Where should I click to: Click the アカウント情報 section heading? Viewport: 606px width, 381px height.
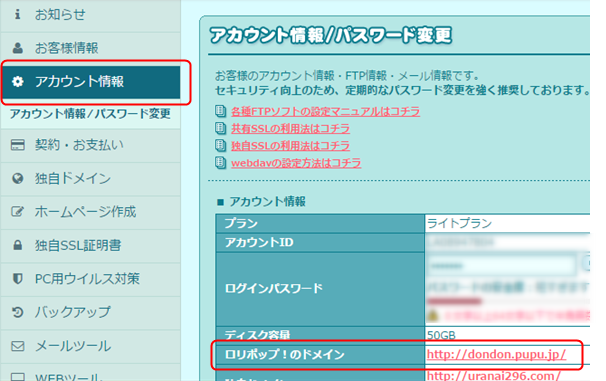pos(267,201)
